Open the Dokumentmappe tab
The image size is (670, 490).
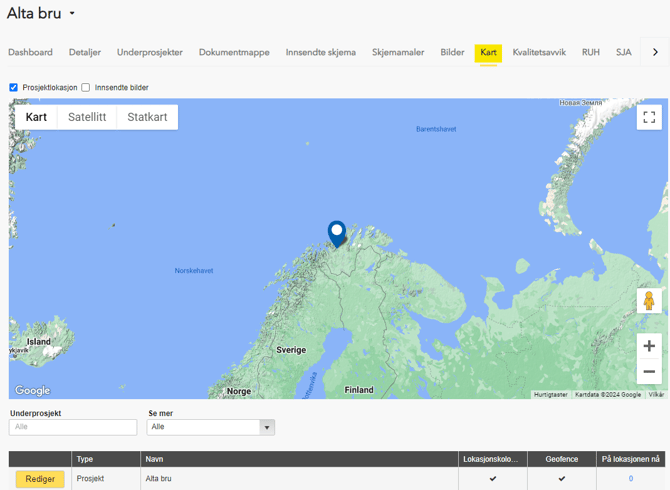coord(234,52)
